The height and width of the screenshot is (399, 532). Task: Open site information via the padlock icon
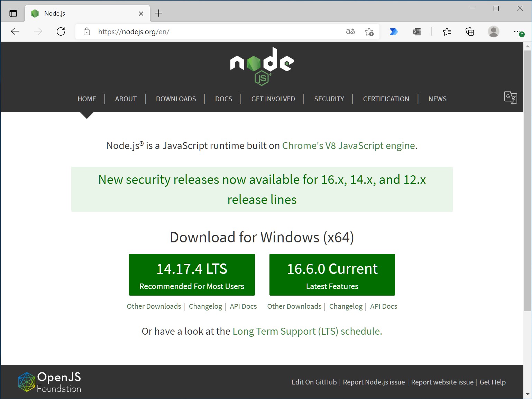86,31
